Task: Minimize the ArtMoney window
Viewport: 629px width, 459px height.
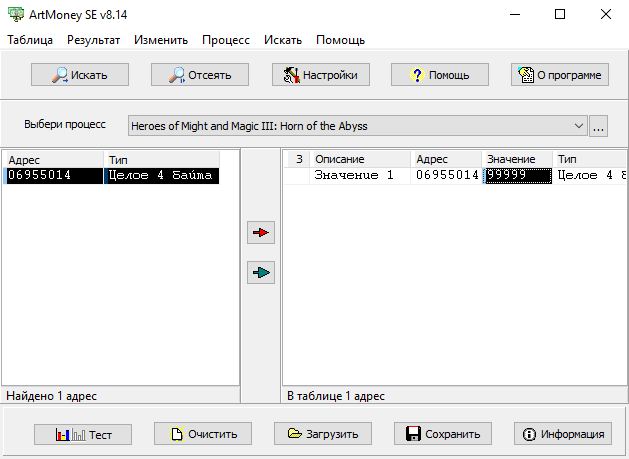Action: click(515, 14)
